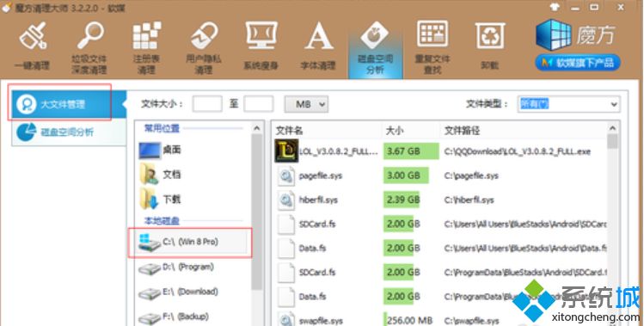Click LOL_V3.0.8.2_FULL file icon
Image resolution: width=644 pixels, height=326 pixels.
coord(286,151)
